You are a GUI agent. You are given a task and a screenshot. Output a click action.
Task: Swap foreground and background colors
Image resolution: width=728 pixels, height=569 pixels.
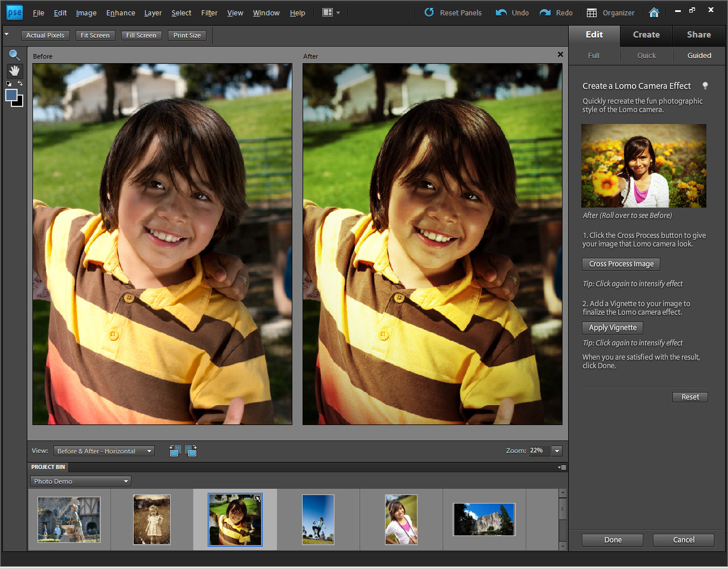pos(19,84)
